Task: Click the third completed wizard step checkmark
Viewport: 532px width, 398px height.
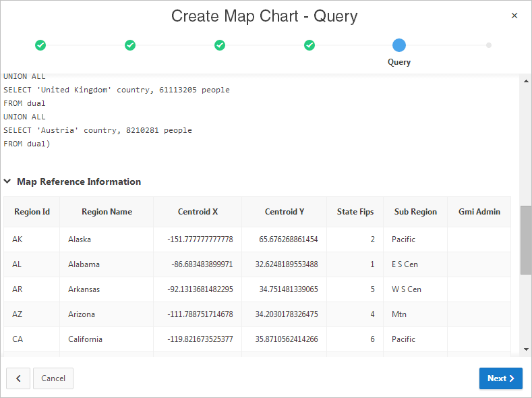Action: point(220,45)
